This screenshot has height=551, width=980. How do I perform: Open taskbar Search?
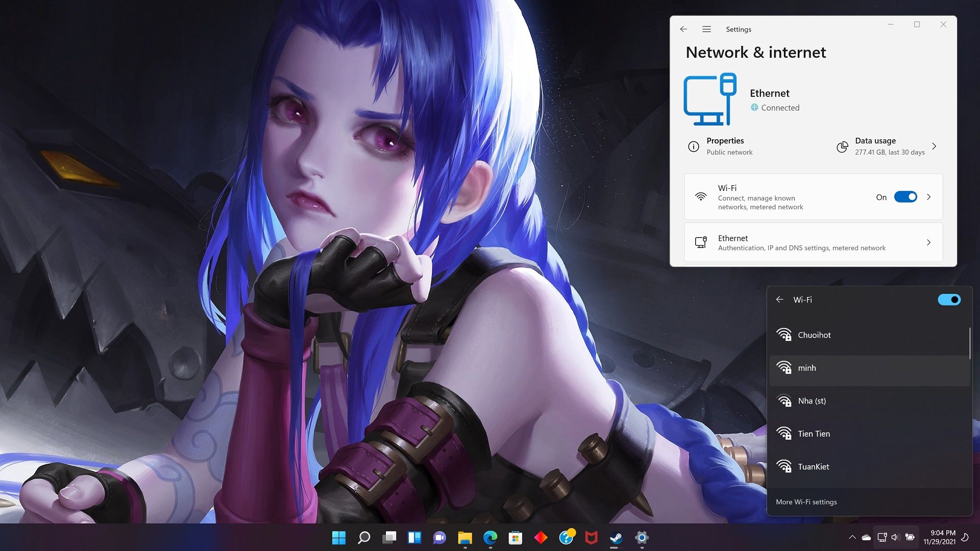pyautogui.click(x=364, y=537)
